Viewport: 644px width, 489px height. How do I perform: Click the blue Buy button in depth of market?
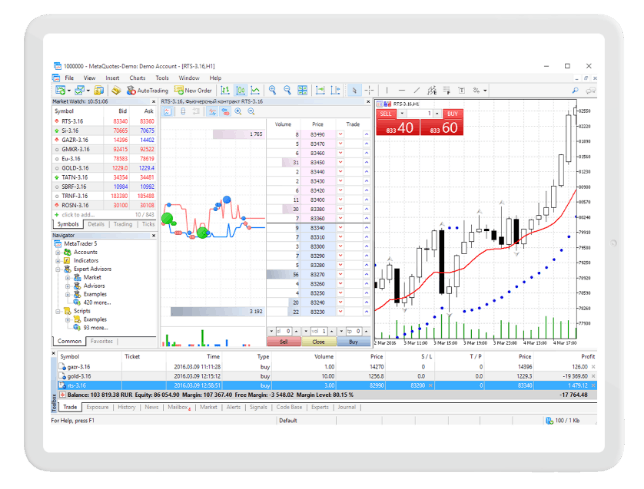click(x=353, y=342)
